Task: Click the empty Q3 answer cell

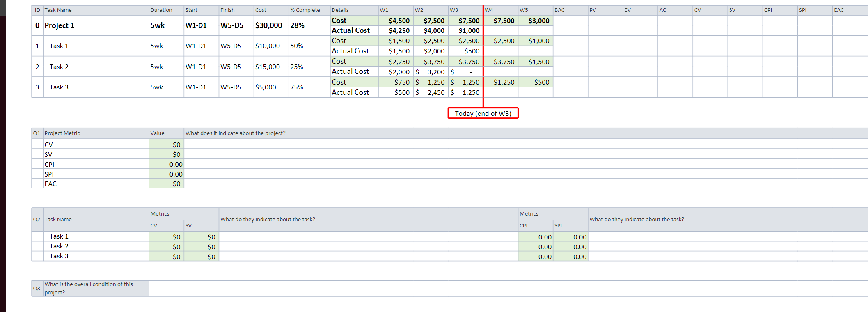Action: click(508, 289)
